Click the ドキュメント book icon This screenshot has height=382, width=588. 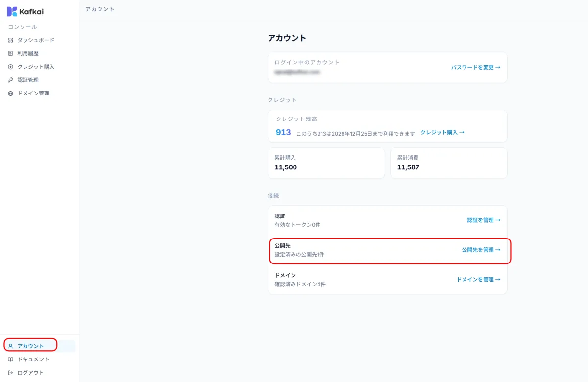[11, 359]
